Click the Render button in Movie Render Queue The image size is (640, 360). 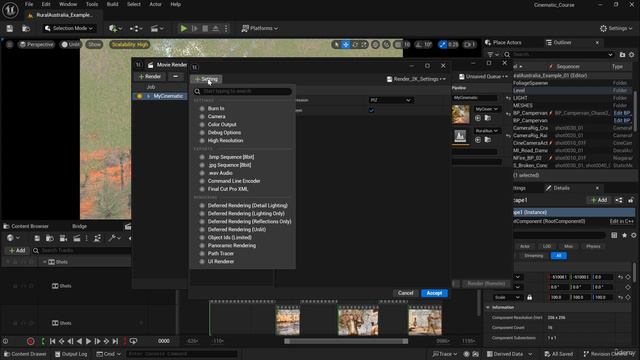pos(150,76)
